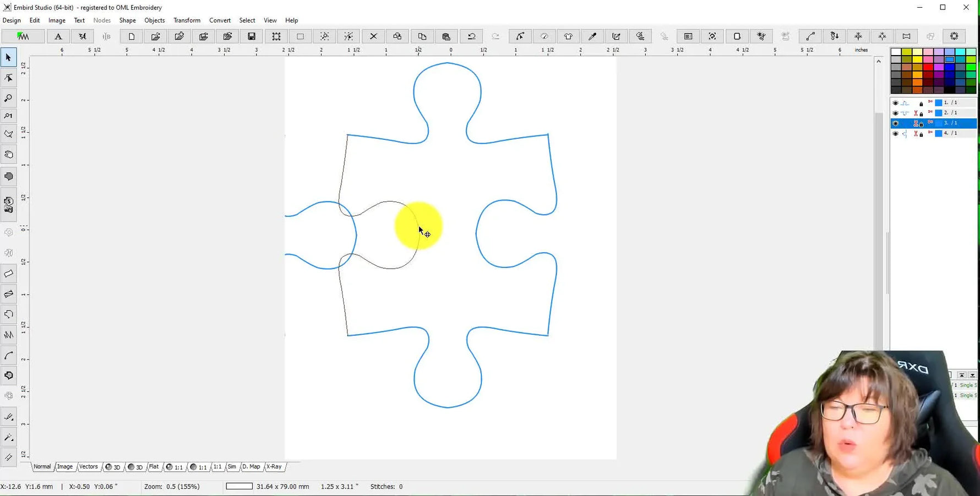The width and height of the screenshot is (980, 496).
Task: Click the New Design blank page icon
Action: click(132, 36)
